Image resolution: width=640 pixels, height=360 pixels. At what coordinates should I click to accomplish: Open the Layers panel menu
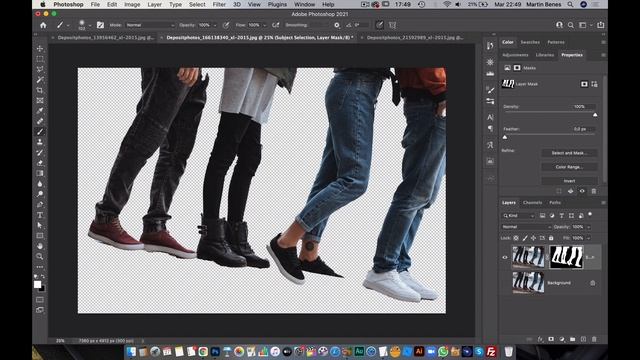tap(603, 202)
